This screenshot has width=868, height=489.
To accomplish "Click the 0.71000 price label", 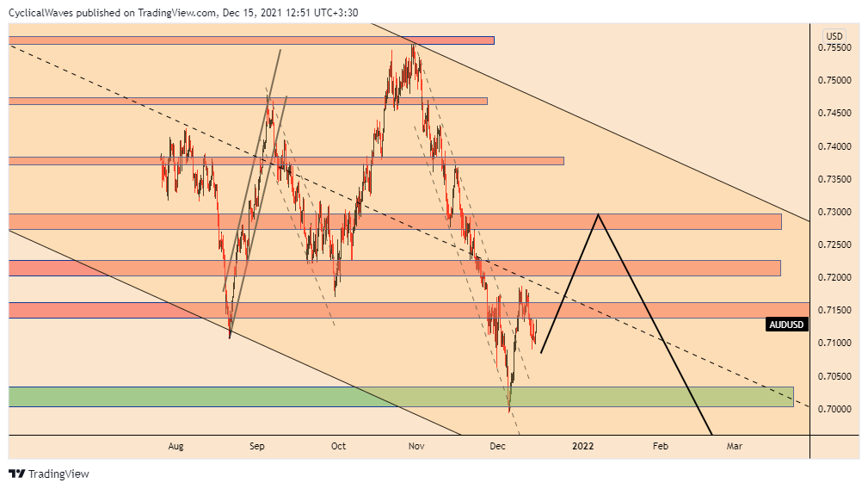I will point(834,344).
